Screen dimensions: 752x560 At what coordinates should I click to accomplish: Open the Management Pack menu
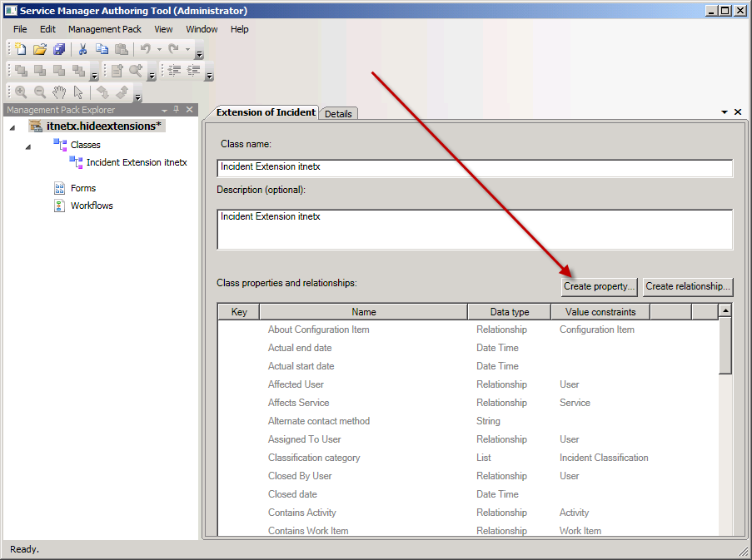click(105, 29)
